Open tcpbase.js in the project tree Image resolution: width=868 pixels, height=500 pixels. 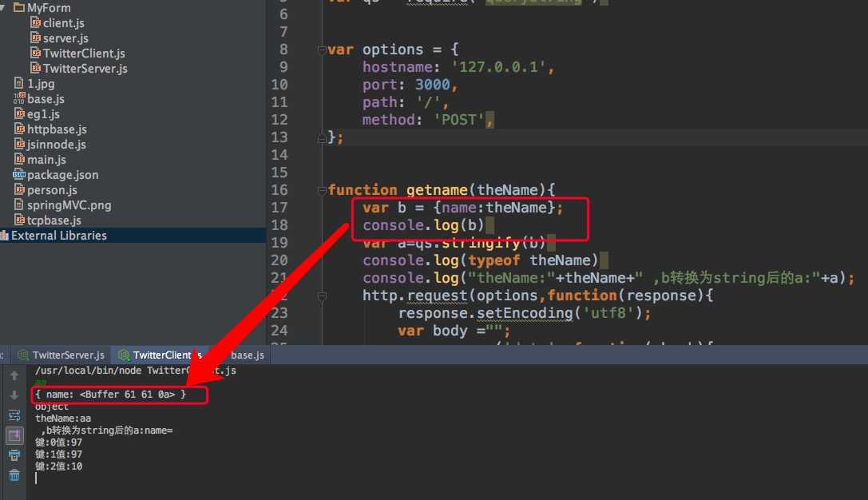(54, 220)
